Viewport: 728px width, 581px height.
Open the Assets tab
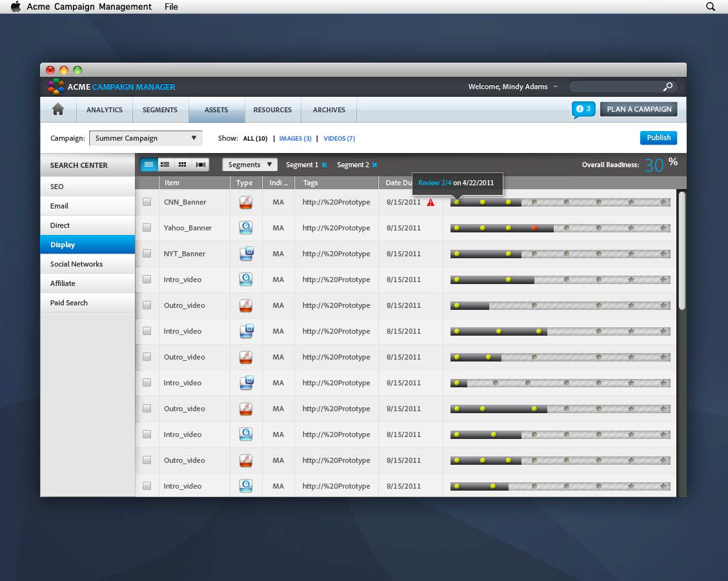click(x=216, y=110)
